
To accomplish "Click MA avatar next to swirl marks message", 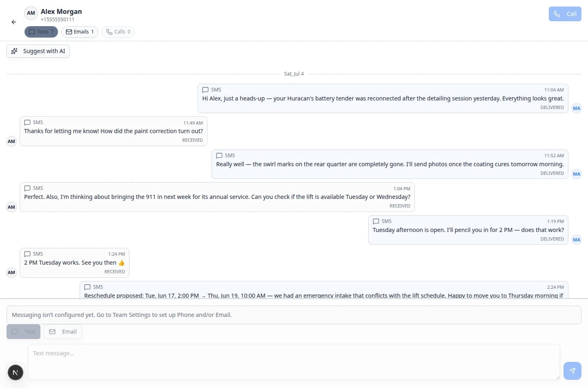I will click(577, 174).
